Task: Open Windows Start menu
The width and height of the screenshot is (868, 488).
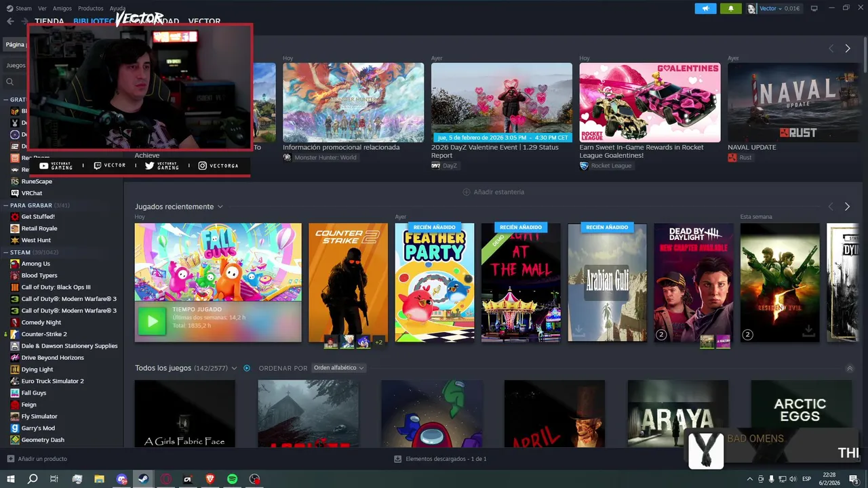Action: (11, 479)
